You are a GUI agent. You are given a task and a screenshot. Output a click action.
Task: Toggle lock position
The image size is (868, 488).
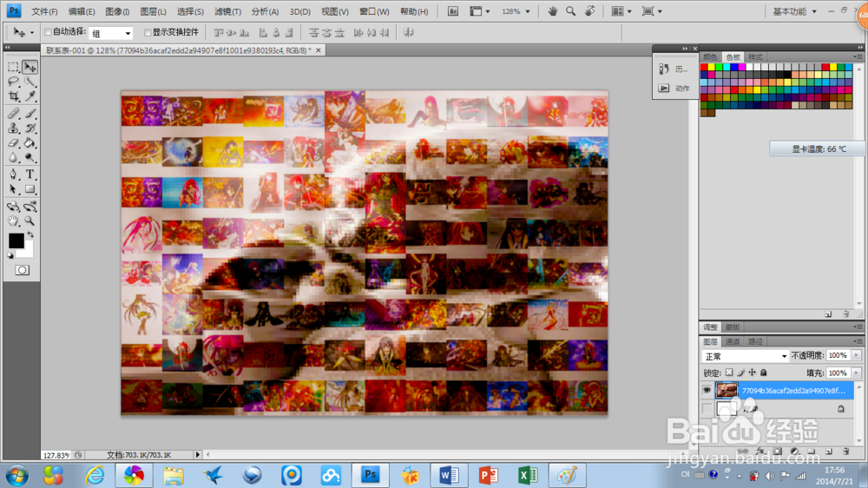pyautogui.click(x=753, y=373)
